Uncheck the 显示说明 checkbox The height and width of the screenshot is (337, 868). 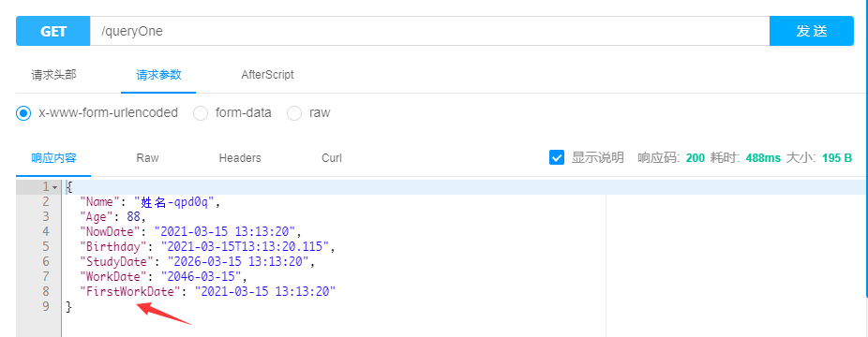[x=557, y=157]
